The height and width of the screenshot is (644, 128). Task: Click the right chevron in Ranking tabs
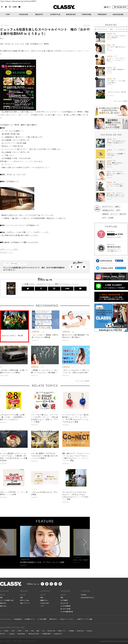[127, 29]
